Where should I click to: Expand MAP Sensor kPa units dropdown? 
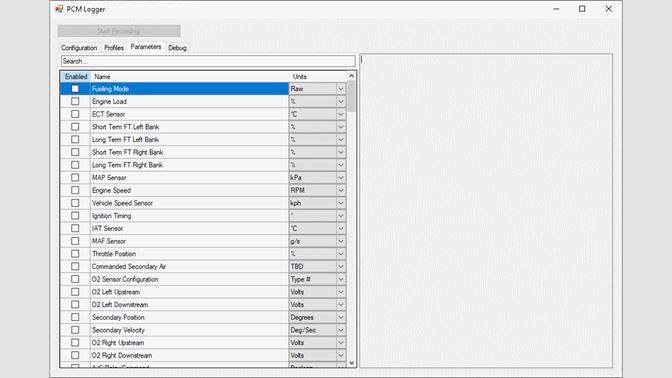coord(341,177)
